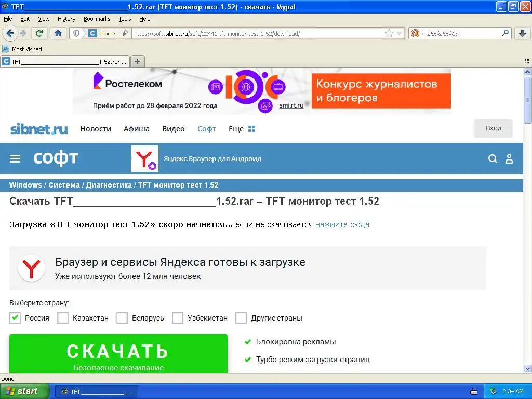This screenshot has height=399, width=532.
Task: Click the 2:34 AM taskbar clock
Action: pyautogui.click(x=513, y=391)
